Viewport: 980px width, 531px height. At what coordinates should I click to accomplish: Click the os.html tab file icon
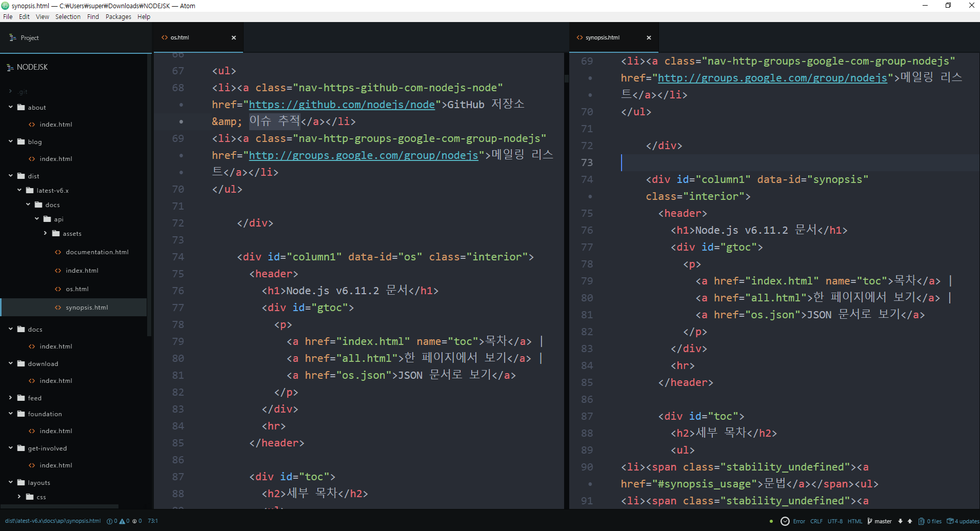tap(165, 38)
